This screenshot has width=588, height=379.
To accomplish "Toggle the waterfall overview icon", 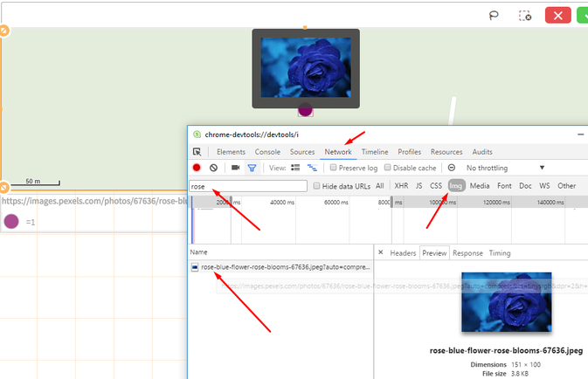I will pyautogui.click(x=312, y=168).
